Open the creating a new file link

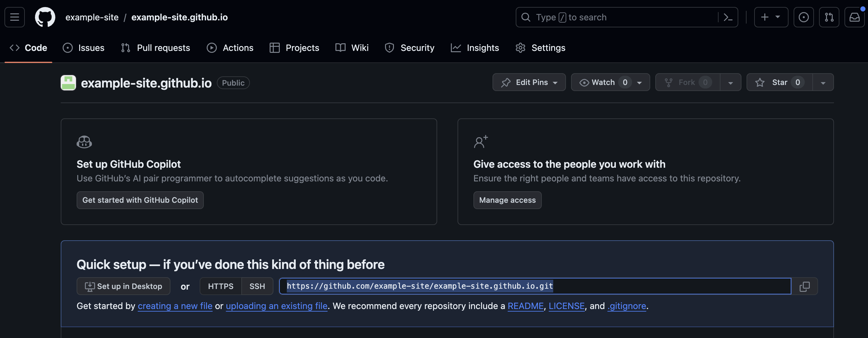(x=175, y=306)
